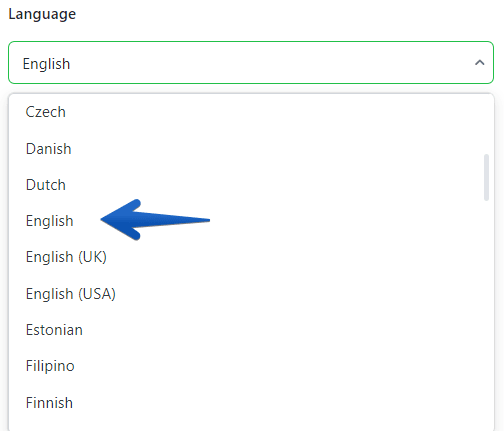Click the Language combo box showing English

tap(251, 62)
